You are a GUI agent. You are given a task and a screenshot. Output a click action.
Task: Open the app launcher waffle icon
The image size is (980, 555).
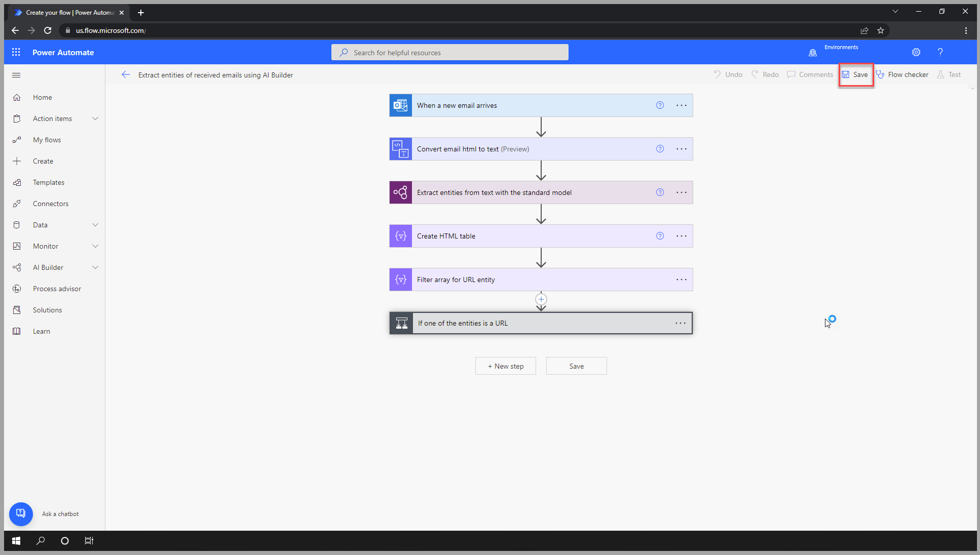click(16, 52)
